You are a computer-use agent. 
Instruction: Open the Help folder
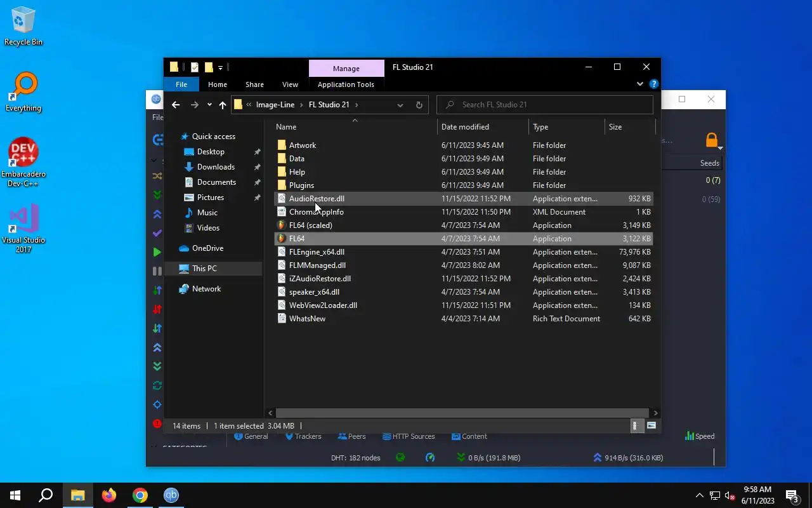pyautogui.click(x=464, y=172)
